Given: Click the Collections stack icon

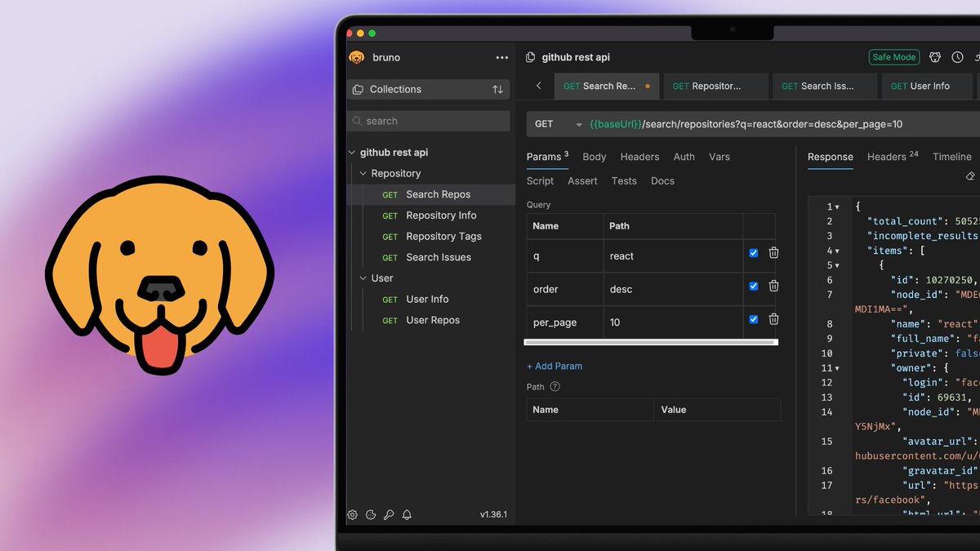Looking at the screenshot, I should point(358,90).
